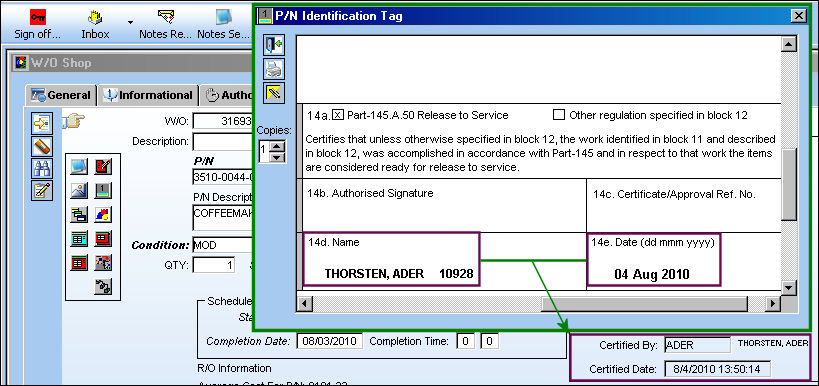
Task: Click the P/N field starting 3510-0044
Action: click(x=223, y=177)
